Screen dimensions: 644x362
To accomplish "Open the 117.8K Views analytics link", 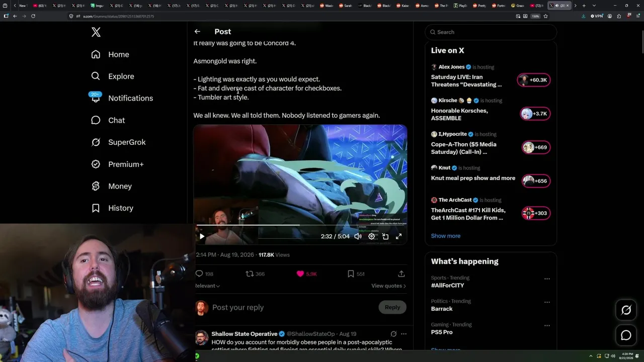I will [274, 255].
